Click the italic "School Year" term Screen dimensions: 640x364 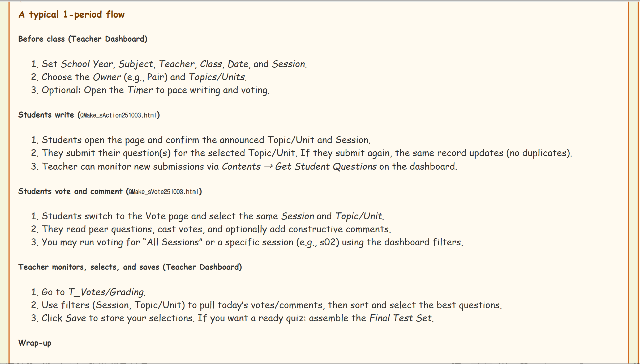coord(87,64)
